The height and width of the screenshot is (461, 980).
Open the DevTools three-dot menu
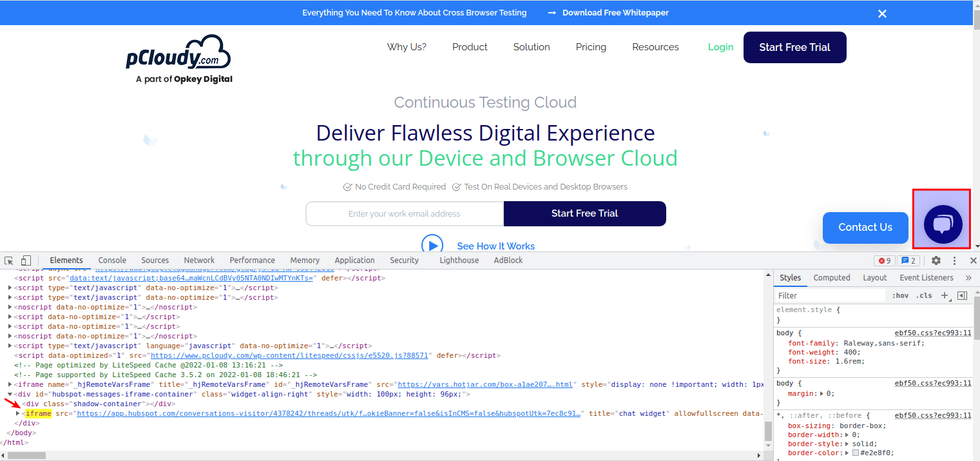955,260
